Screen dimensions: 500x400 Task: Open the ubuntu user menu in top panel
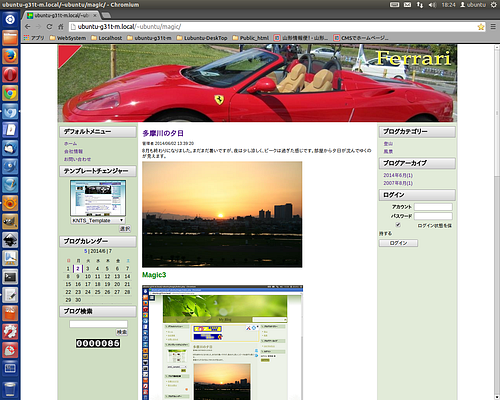tap(473, 5)
